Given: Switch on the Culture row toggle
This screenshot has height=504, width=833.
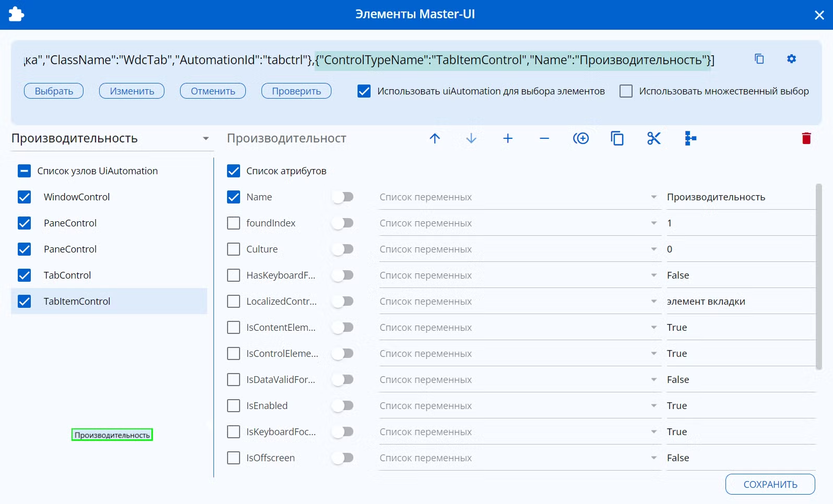Looking at the screenshot, I should [343, 249].
